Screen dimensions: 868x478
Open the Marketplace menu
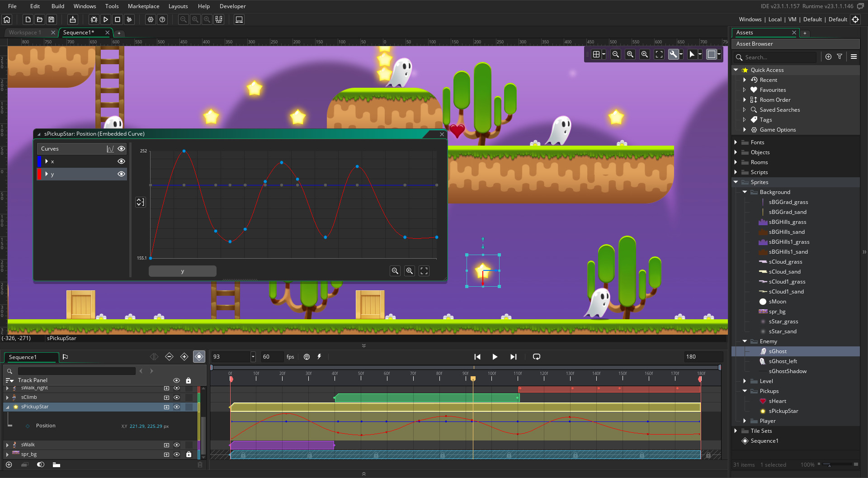point(143,6)
